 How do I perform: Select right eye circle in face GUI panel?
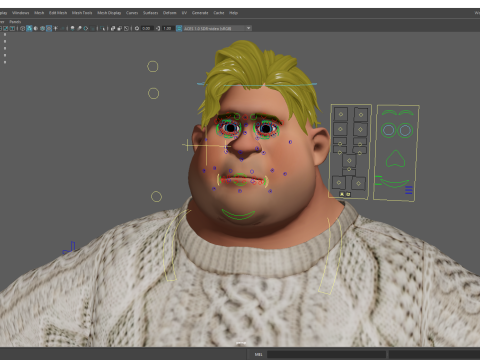[406, 130]
